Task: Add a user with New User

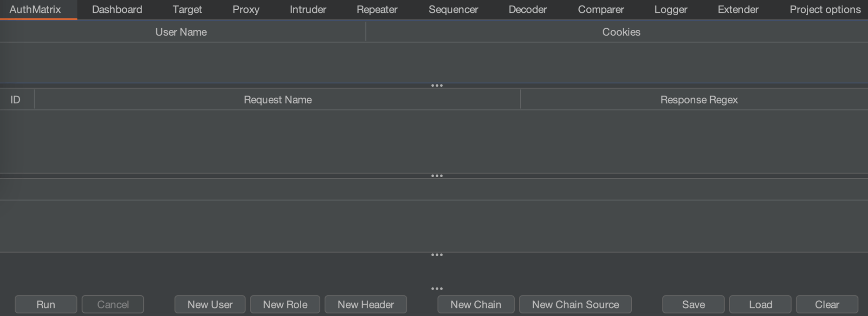Action: point(210,304)
